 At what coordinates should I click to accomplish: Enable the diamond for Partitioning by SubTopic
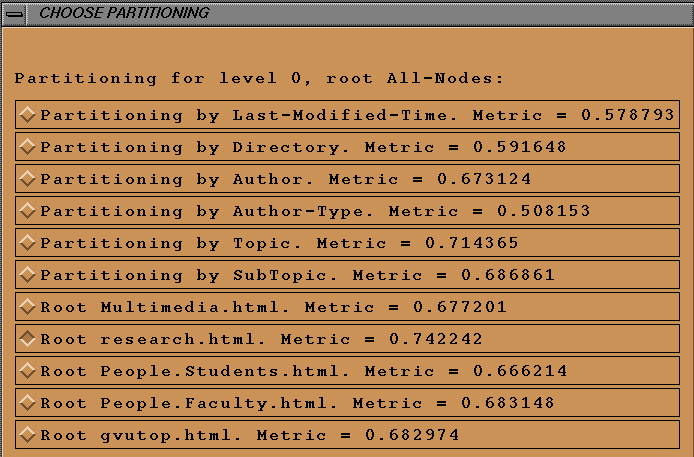point(28,275)
